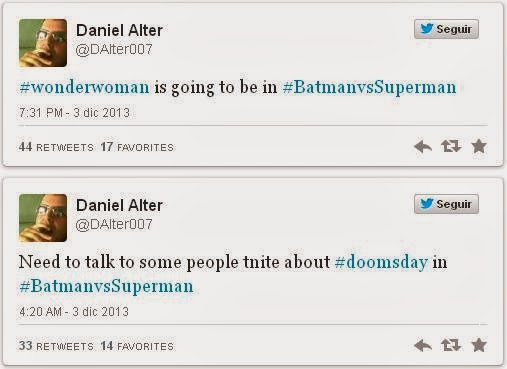Open #BatmanvsSuperman hashtag in first tweet
Viewport: 507px width, 369px height.
pos(369,88)
